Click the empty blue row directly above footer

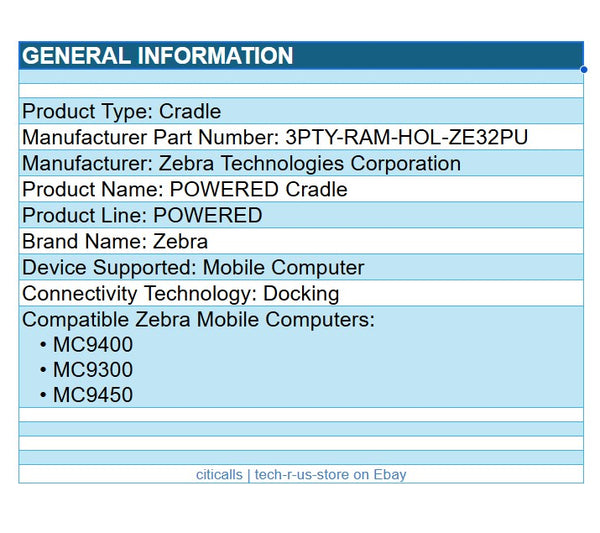point(300,457)
